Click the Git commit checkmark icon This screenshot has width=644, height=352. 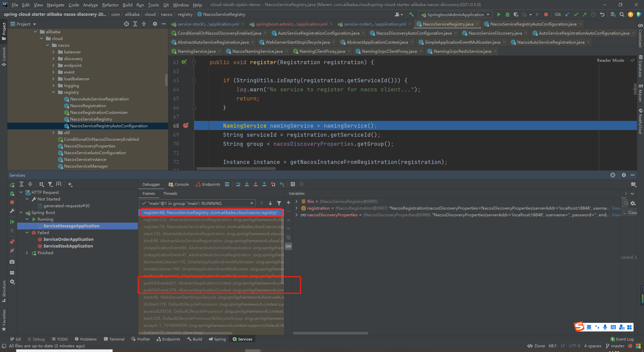pyautogui.click(x=576, y=14)
